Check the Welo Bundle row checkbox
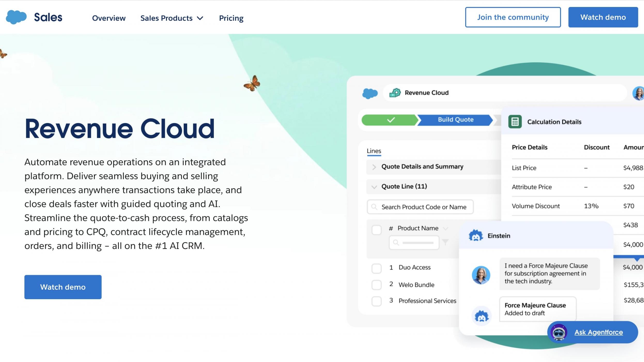Viewport: 644px width, 362px height. 376,285
